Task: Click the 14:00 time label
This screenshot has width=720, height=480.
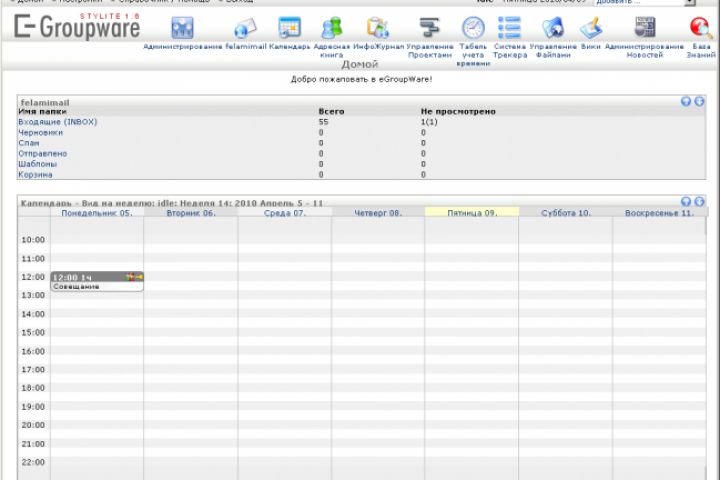Action: click(x=33, y=314)
